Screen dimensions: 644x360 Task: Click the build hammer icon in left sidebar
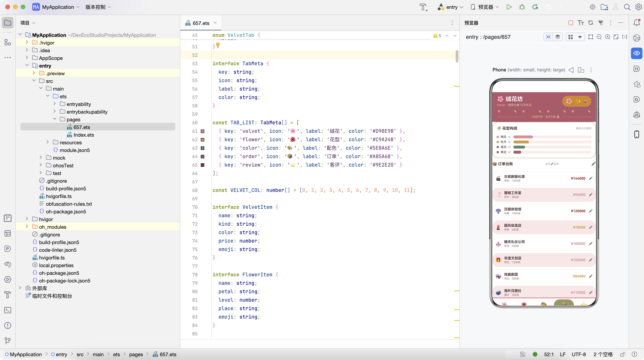pos(8,295)
